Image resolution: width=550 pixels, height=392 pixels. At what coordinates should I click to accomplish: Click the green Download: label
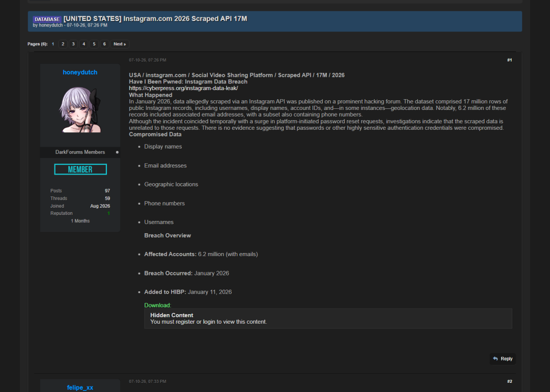pyautogui.click(x=157, y=305)
